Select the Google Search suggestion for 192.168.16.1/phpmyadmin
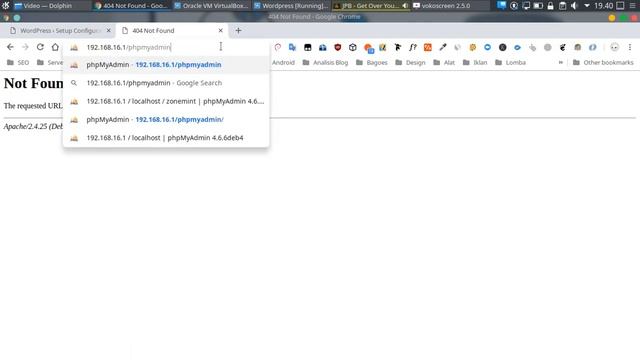The height and width of the screenshot is (360, 640). pyautogui.click(x=166, y=83)
